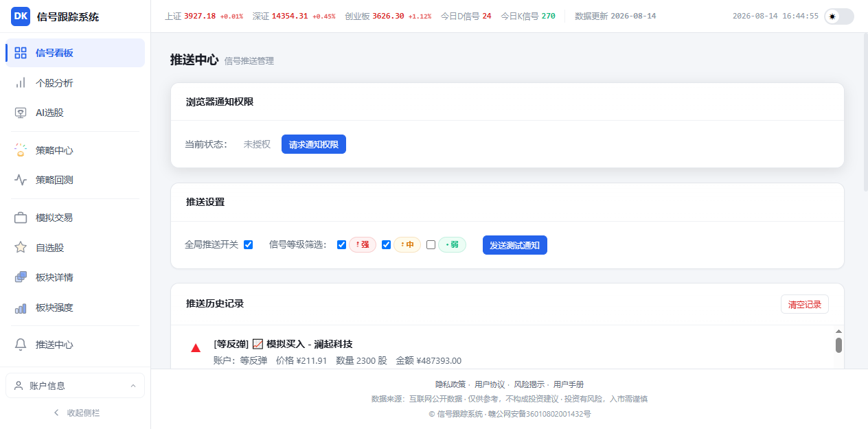Collapse the sidebar with 收起侧栏

76,413
